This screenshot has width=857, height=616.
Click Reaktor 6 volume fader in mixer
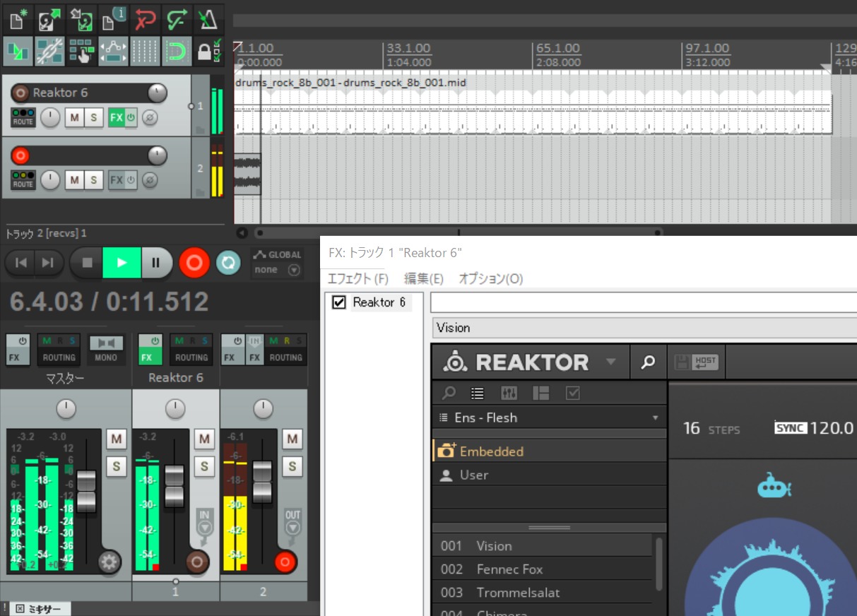coord(174,485)
